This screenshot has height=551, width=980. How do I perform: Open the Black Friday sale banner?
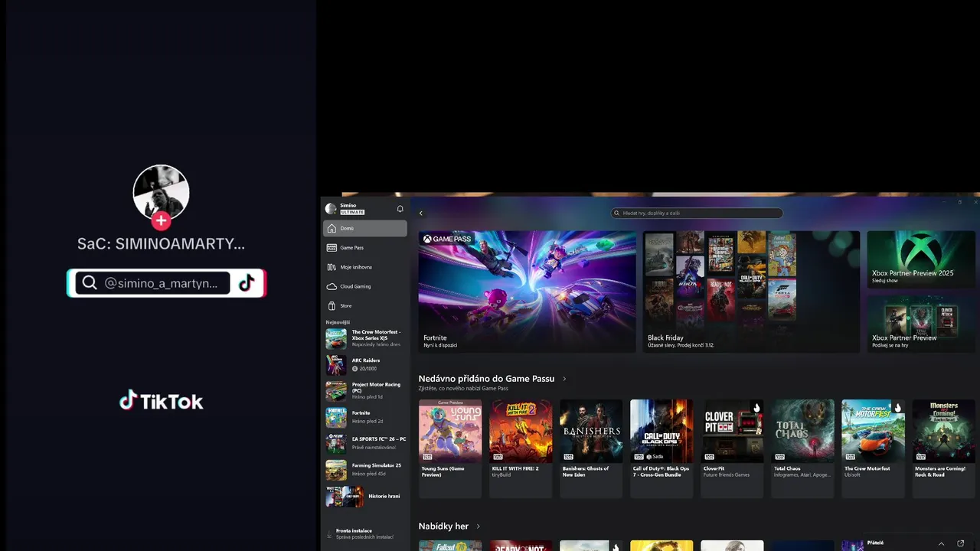tap(751, 292)
